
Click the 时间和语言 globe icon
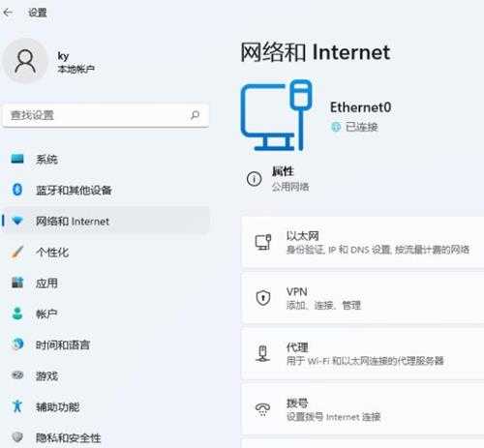(x=17, y=344)
